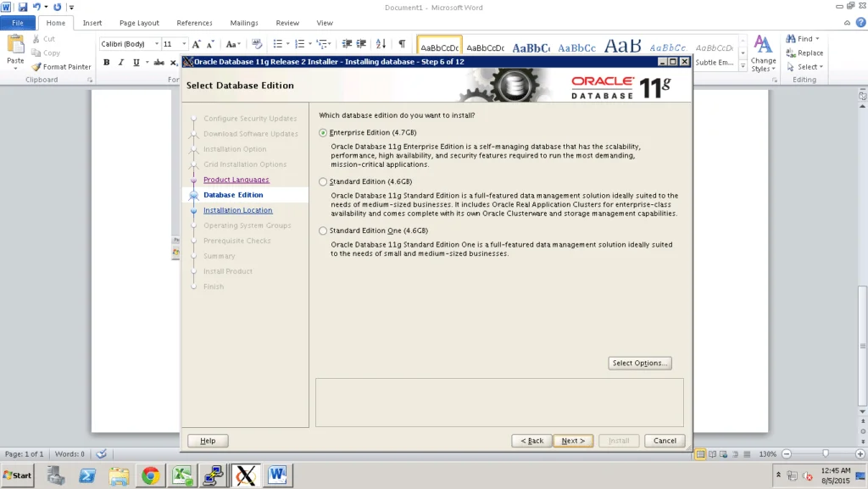Toggle Show/Hide paragraph marks icon
This screenshot has width=868, height=489.
tap(402, 44)
